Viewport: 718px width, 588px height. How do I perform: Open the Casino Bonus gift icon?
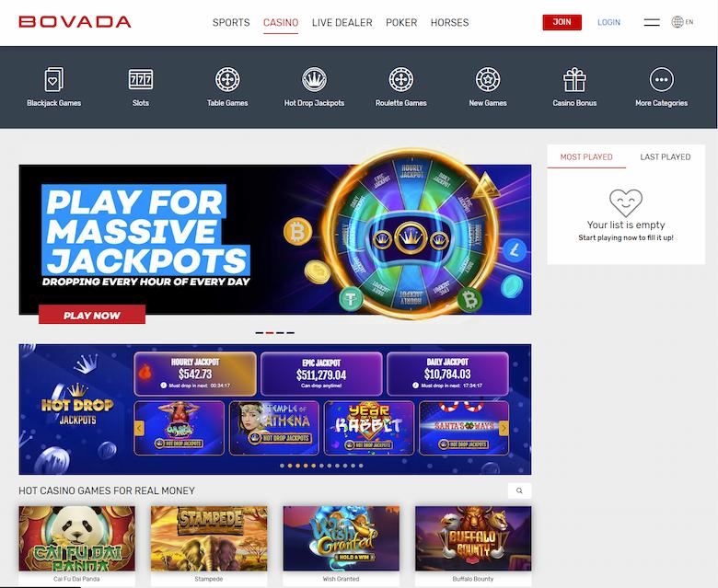click(574, 80)
